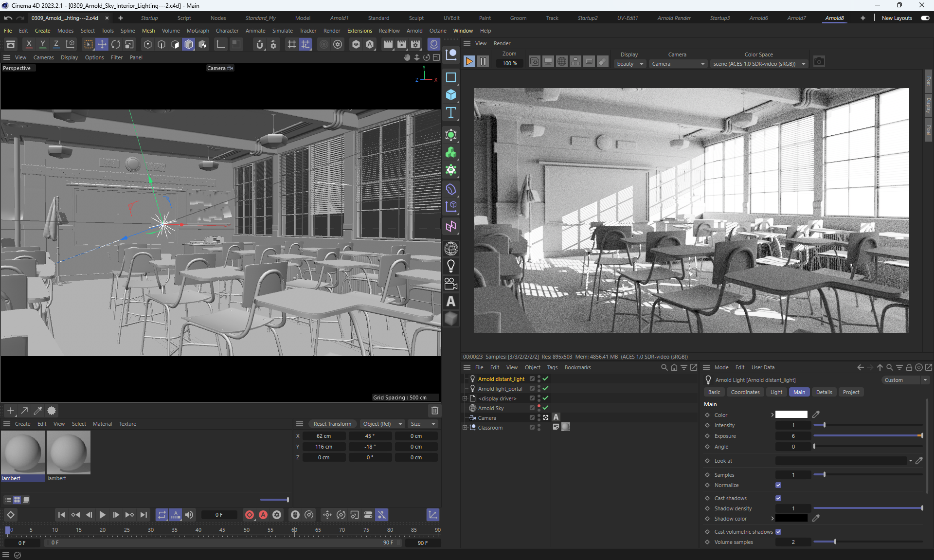Click the Light bulb icon in palette

coord(451,266)
